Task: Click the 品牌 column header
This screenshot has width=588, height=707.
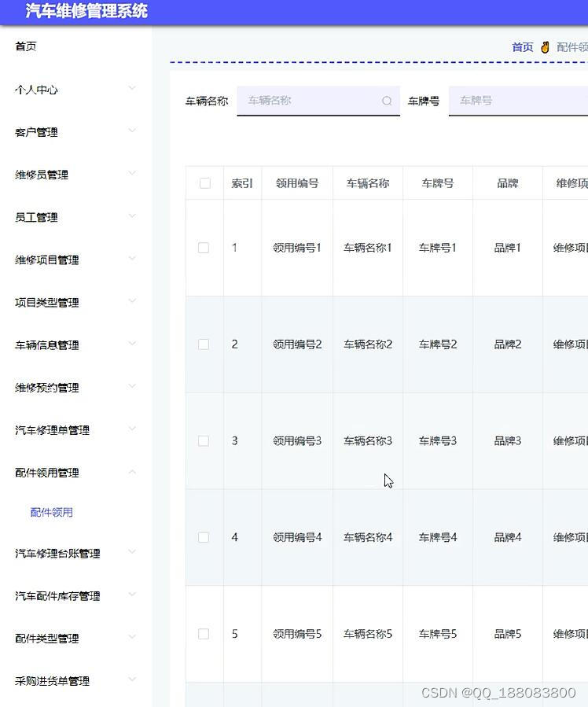Action: (x=508, y=183)
